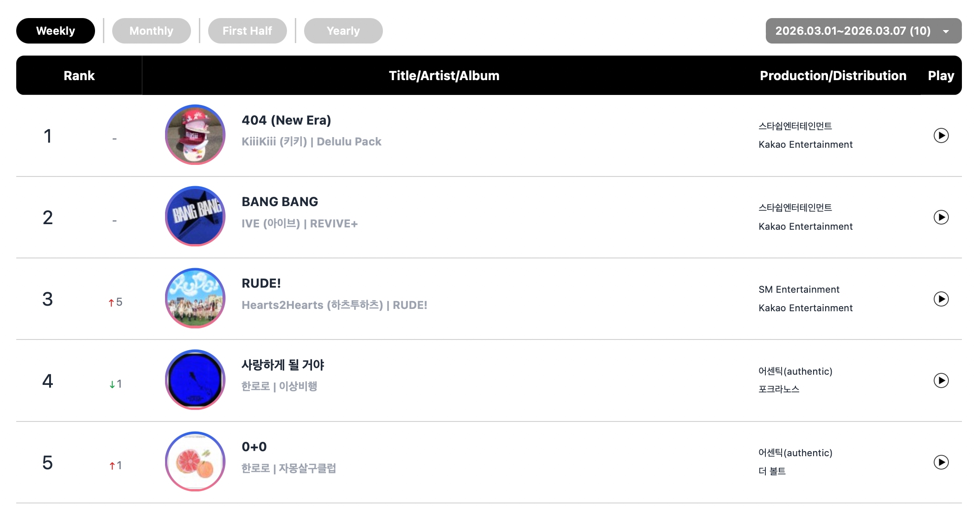Click the BANG BANG album artwork
This screenshot has height=509, width=980.
click(195, 216)
